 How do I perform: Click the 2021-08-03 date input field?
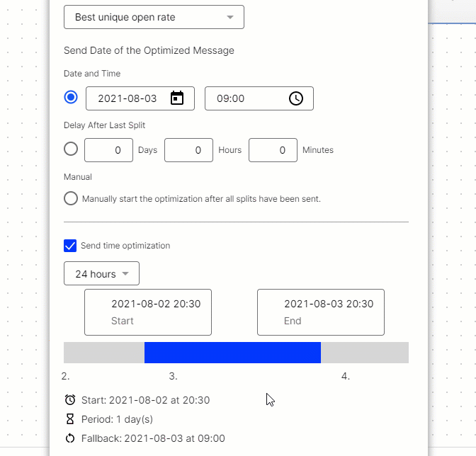pos(129,98)
